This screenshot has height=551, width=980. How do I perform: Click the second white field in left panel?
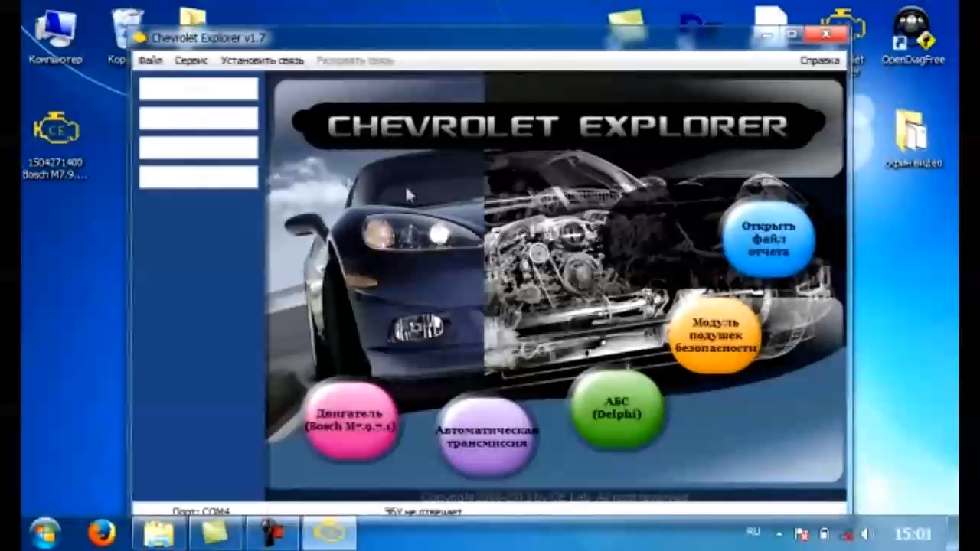(x=198, y=118)
